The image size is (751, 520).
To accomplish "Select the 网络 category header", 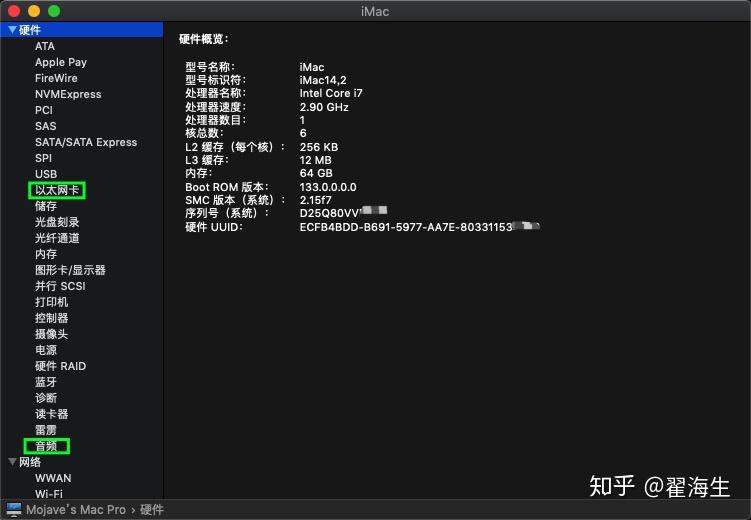I will 30,462.
